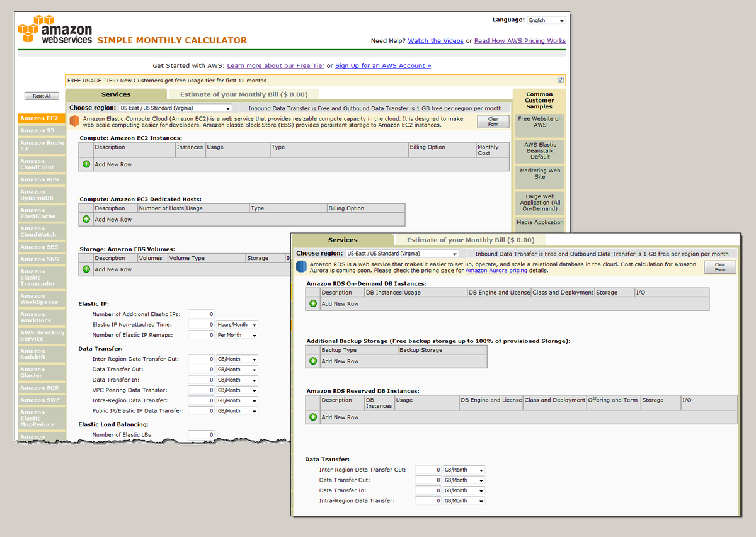Click the Reset All button
This screenshot has width=756, height=537.
42,96
